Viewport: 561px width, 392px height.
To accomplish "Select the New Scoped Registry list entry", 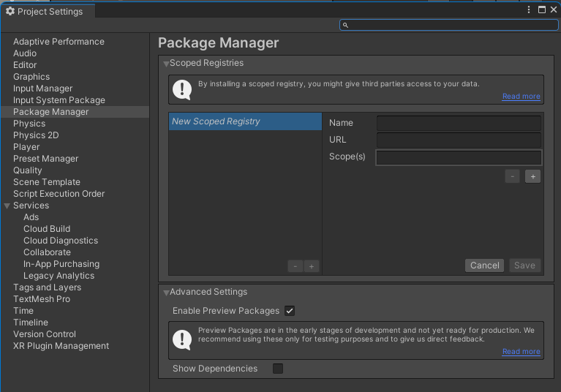I will pyautogui.click(x=244, y=121).
